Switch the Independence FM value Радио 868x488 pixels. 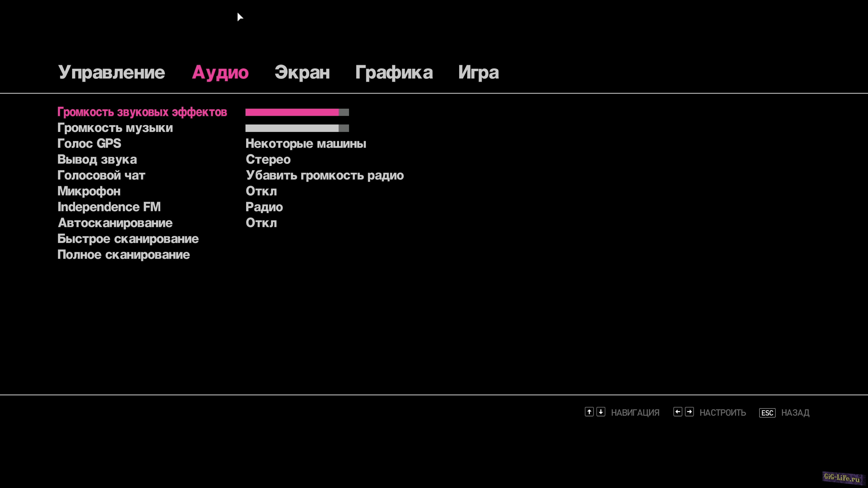coord(264,207)
